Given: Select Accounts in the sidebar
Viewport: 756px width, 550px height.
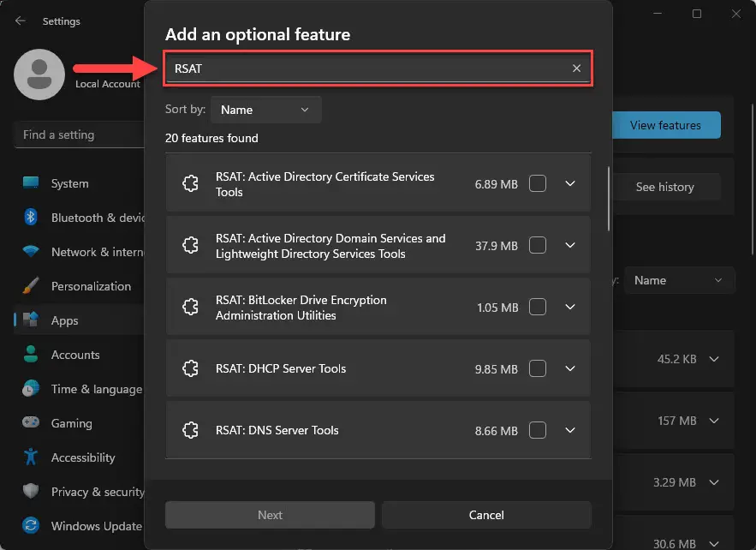Looking at the screenshot, I should point(80,355).
